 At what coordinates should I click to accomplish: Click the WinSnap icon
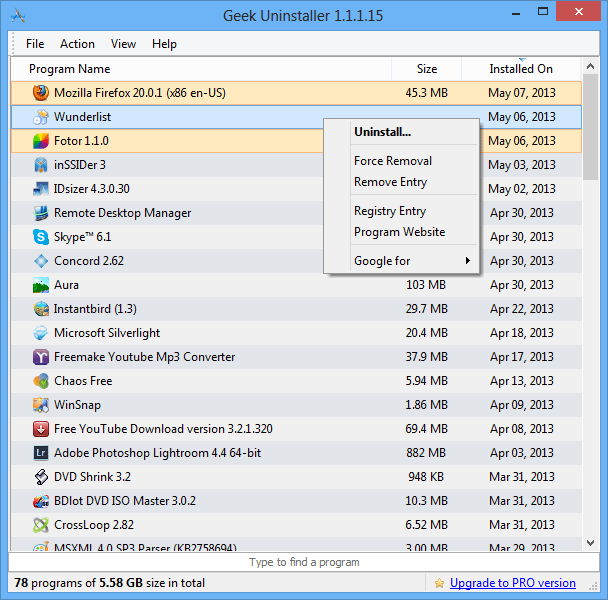[x=41, y=405]
